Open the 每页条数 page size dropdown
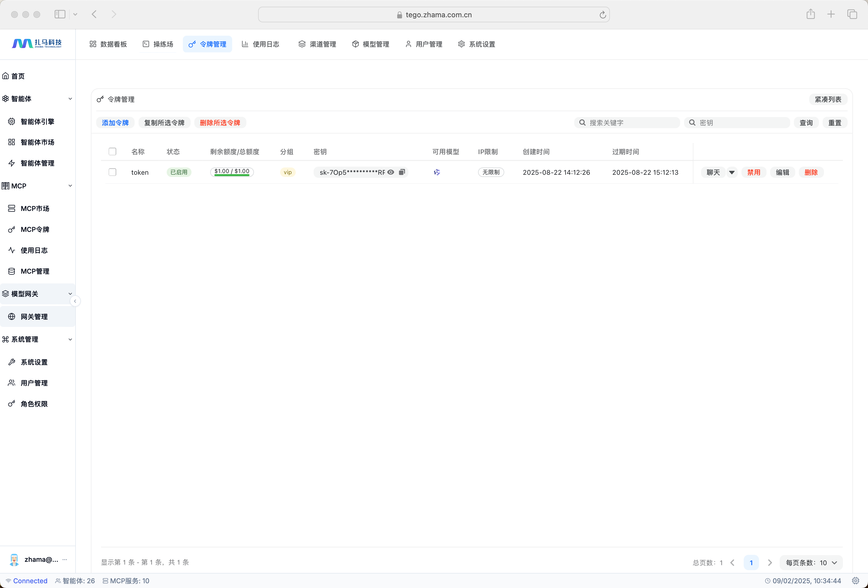The height and width of the screenshot is (588, 868). tap(811, 563)
